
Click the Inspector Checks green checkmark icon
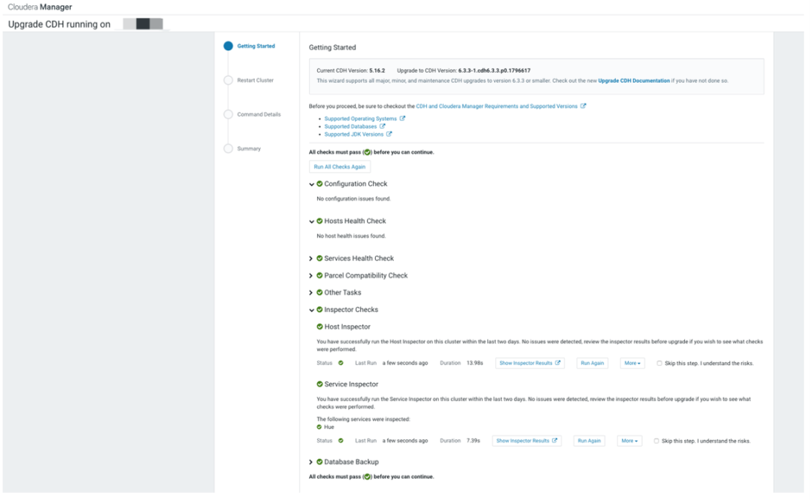320,309
